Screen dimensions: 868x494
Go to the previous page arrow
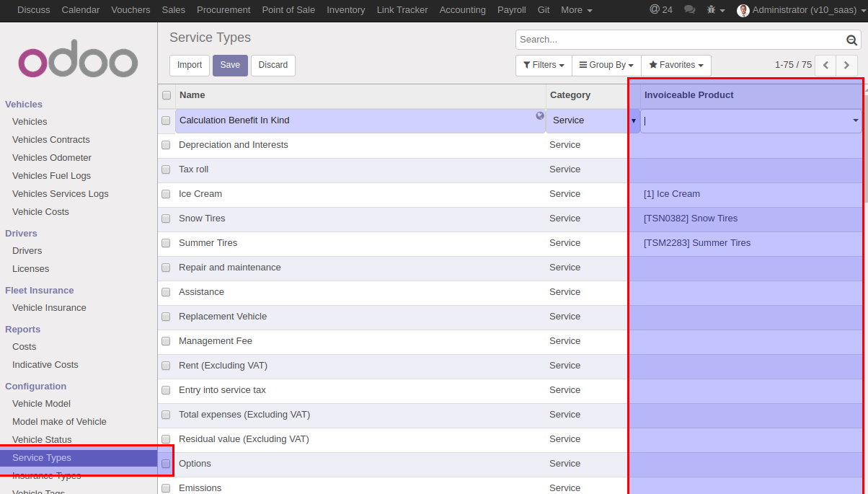826,65
